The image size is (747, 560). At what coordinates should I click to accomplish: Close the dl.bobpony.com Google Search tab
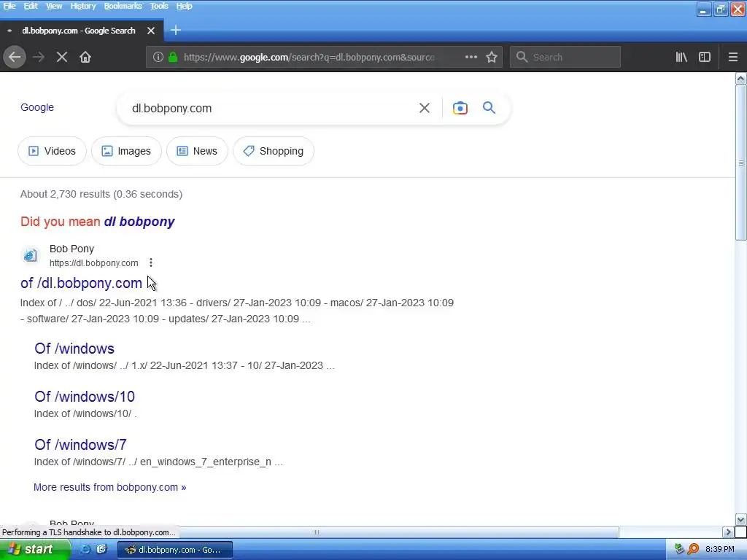click(x=151, y=31)
